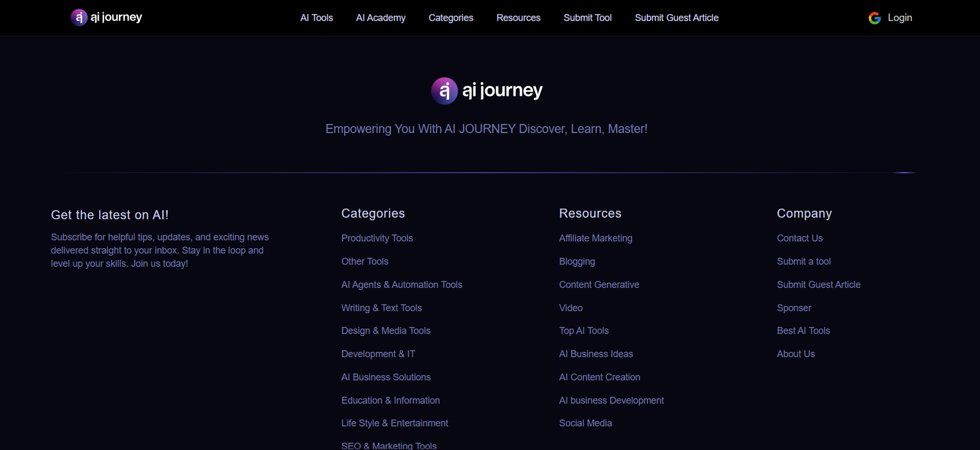Click the Company footer heading
Screen dimensions: 980x450
[x=805, y=213]
